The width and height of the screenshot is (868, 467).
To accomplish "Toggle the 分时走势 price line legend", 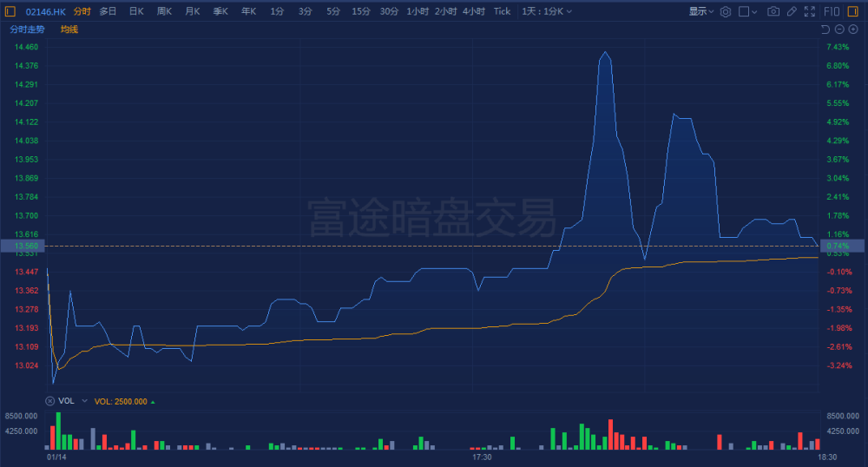I will 27,30.
